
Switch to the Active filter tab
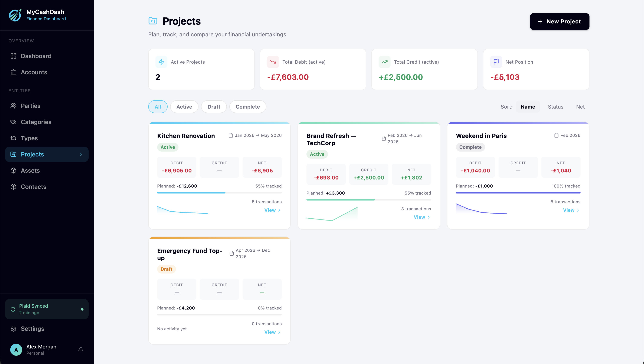pyautogui.click(x=184, y=107)
